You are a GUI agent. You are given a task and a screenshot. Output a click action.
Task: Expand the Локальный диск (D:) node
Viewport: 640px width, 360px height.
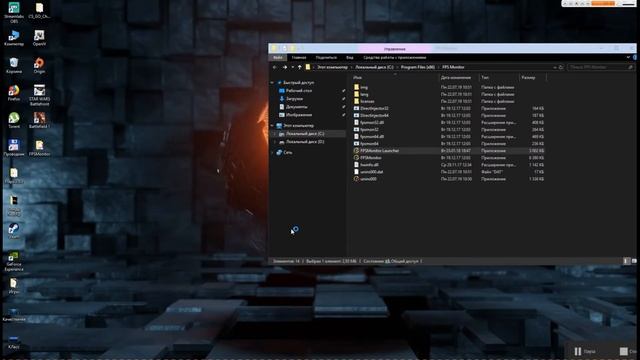(x=275, y=142)
